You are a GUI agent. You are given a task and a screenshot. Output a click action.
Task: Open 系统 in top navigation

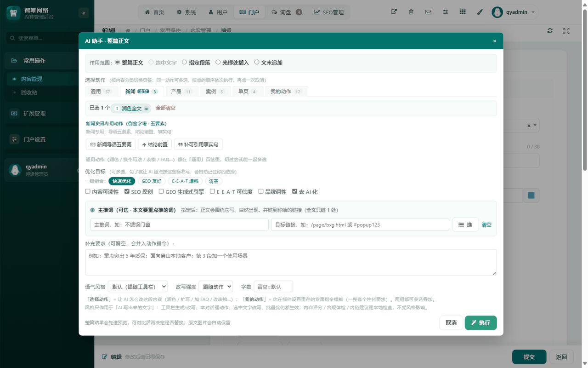(x=186, y=12)
